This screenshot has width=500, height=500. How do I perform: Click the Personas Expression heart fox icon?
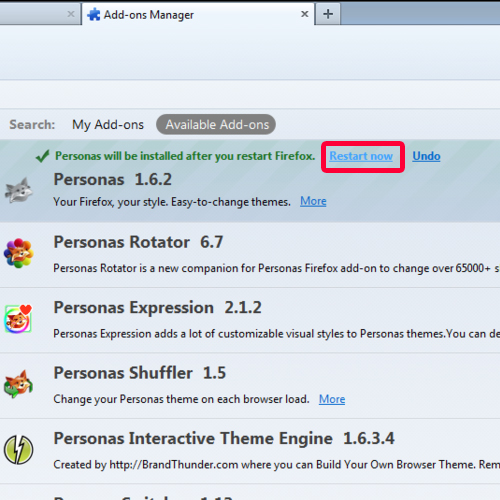click(x=18, y=319)
